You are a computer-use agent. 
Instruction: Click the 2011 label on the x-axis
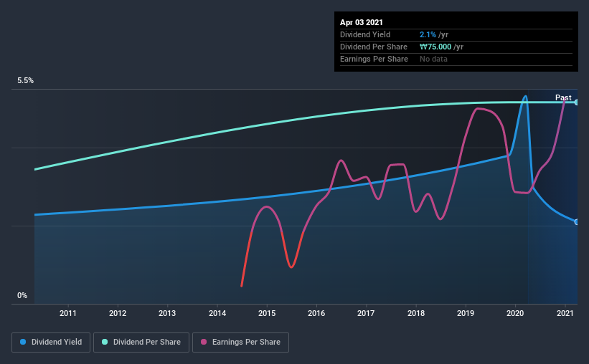68,313
